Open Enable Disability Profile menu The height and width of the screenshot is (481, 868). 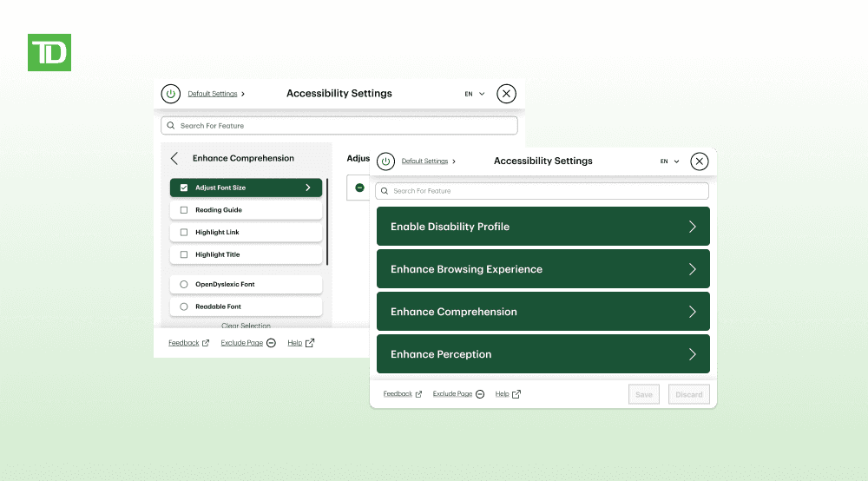pos(543,227)
